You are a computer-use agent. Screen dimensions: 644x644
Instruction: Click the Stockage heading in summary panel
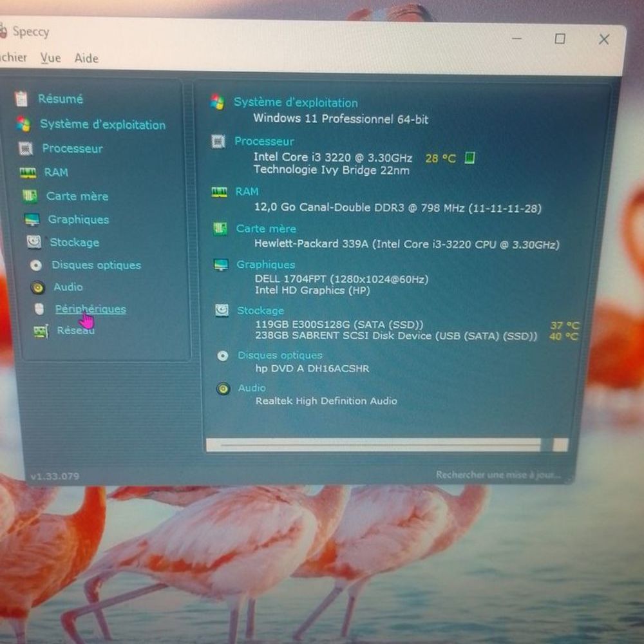pyautogui.click(x=260, y=310)
